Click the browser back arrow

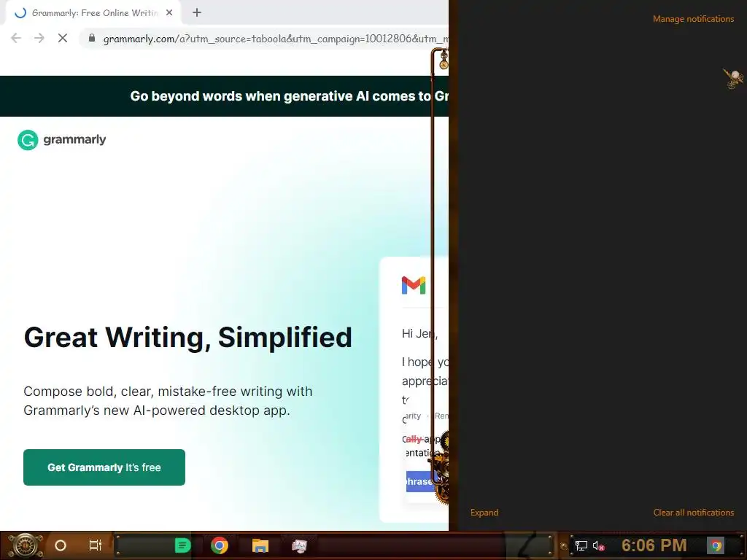point(16,38)
